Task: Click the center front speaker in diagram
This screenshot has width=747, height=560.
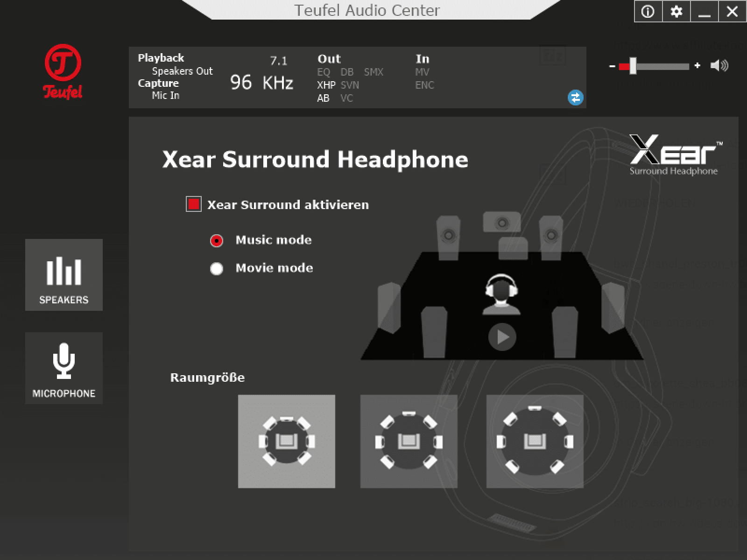Action: (x=502, y=222)
